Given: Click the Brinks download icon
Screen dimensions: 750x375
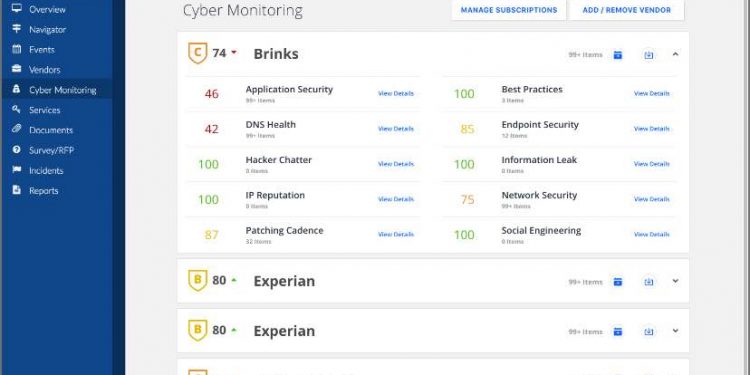Looking at the screenshot, I should click(649, 55).
